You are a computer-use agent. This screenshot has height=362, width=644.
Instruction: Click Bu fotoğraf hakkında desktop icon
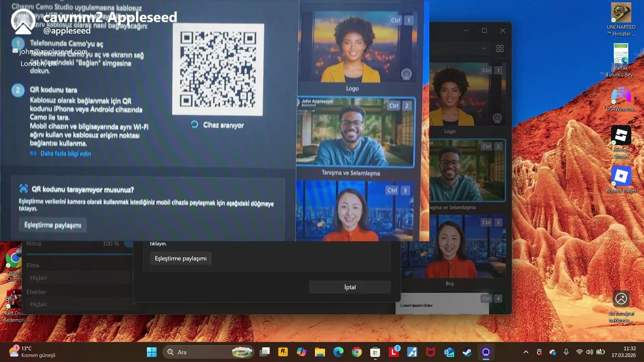(x=621, y=307)
